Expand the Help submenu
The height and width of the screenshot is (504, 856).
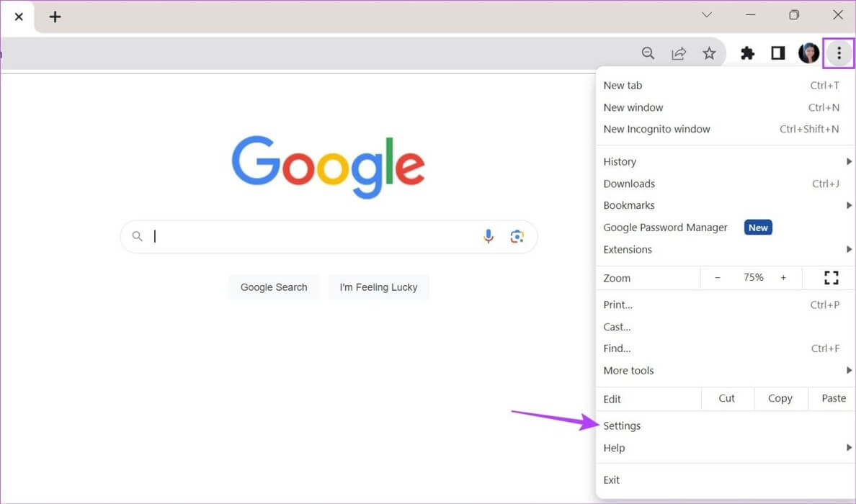pyautogui.click(x=726, y=448)
